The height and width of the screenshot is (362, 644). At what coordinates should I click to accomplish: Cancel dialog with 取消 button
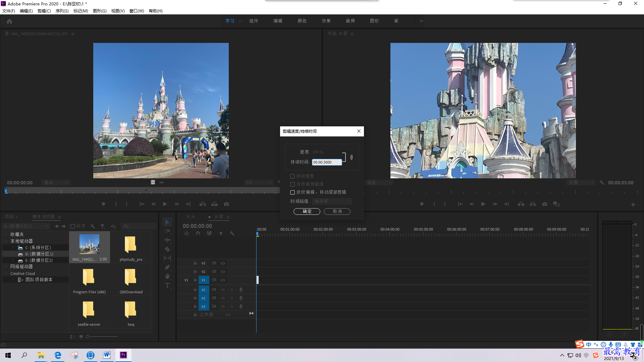tap(337, 212)
